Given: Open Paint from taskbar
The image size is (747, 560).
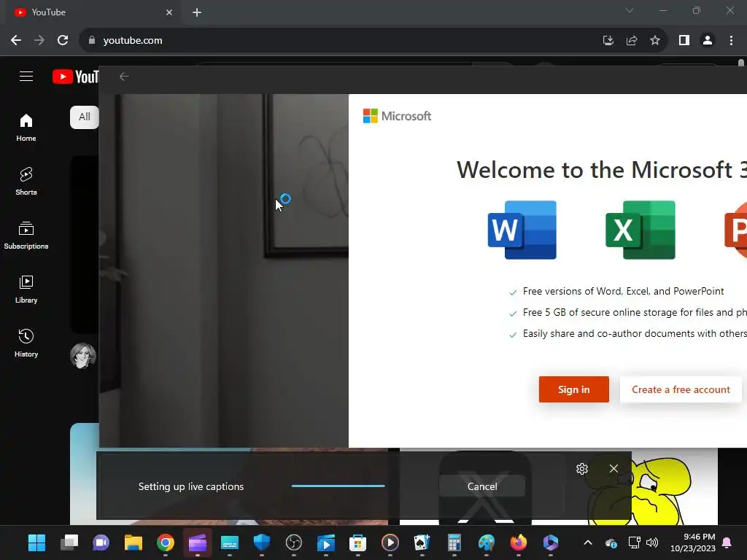Looking at the screenshot, I should pyautogui.click(x=487, y=542).
